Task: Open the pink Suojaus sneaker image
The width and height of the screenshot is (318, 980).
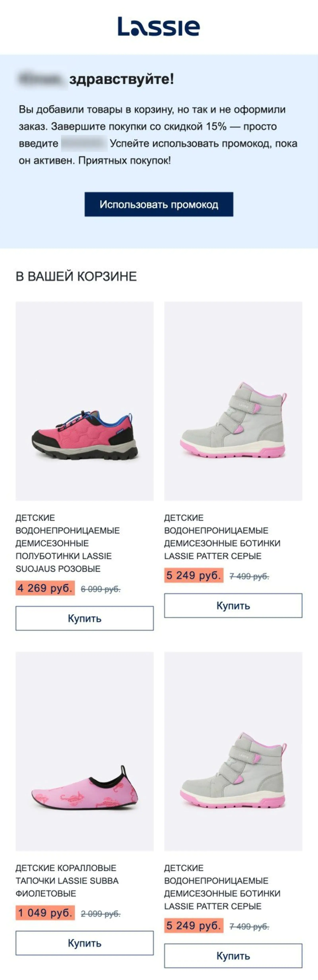Action: click(x=84, y=401)
